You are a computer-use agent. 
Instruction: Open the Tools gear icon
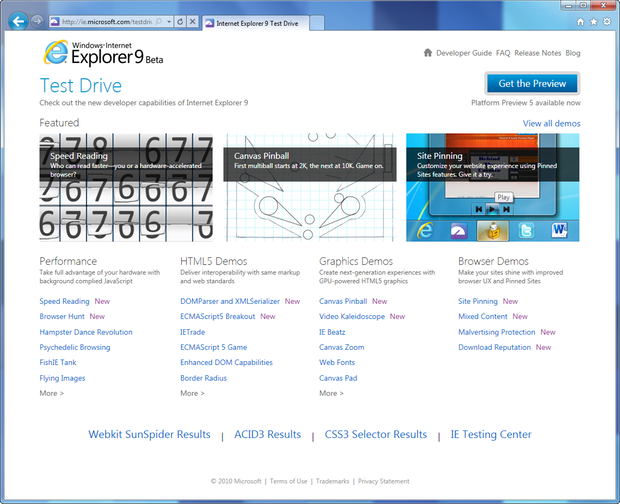pyautogui.click(x=607, y=22)
